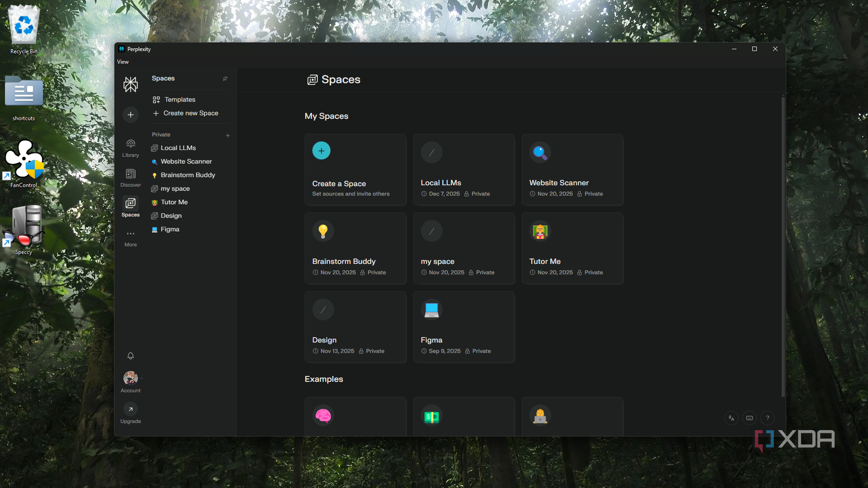Click the 'My Spaces' section heading
This screenshot has width=868, height=488.
click(326, 116)
